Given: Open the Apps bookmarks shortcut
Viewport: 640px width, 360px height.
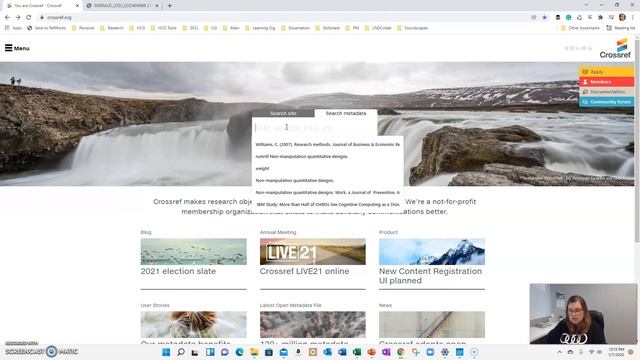Looking at the screenshot, I should [13, 28].
